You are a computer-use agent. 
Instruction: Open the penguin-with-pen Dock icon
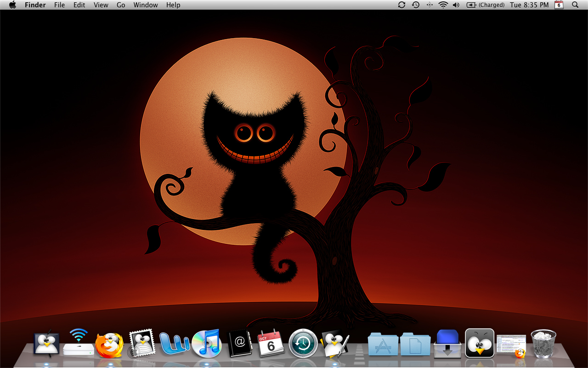[335, 343]
